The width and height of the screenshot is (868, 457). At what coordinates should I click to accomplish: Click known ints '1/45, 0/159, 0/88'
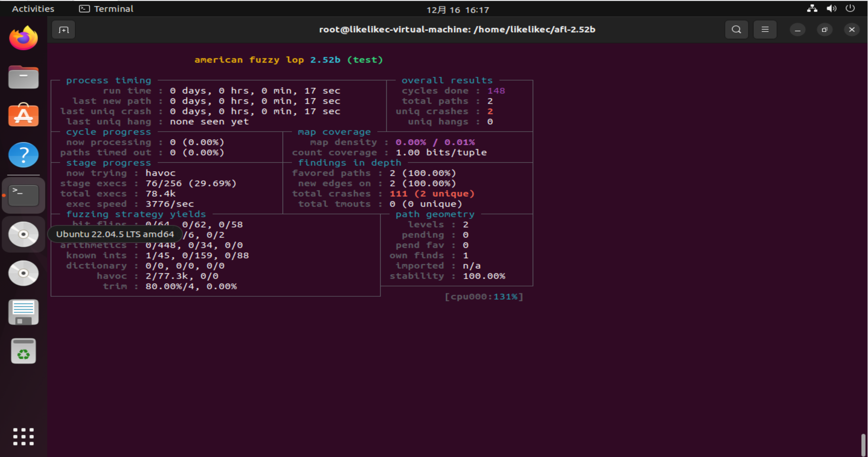tap(197, 255)
